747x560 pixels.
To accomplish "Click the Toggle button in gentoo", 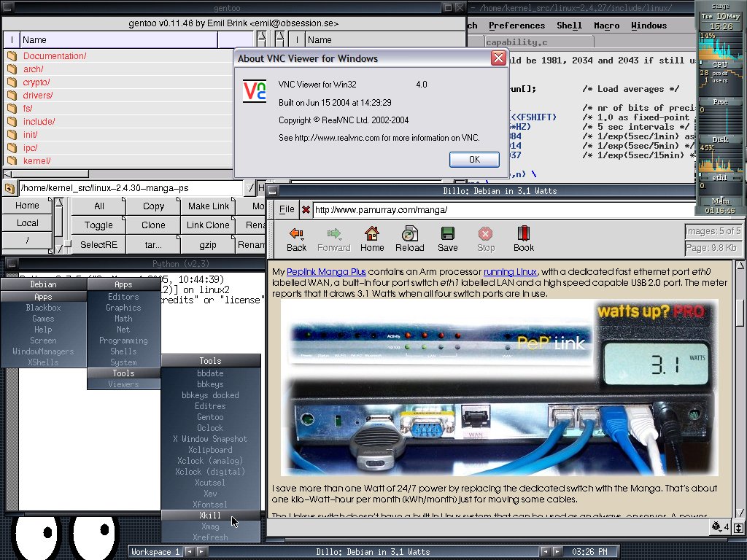I will 98,225.
